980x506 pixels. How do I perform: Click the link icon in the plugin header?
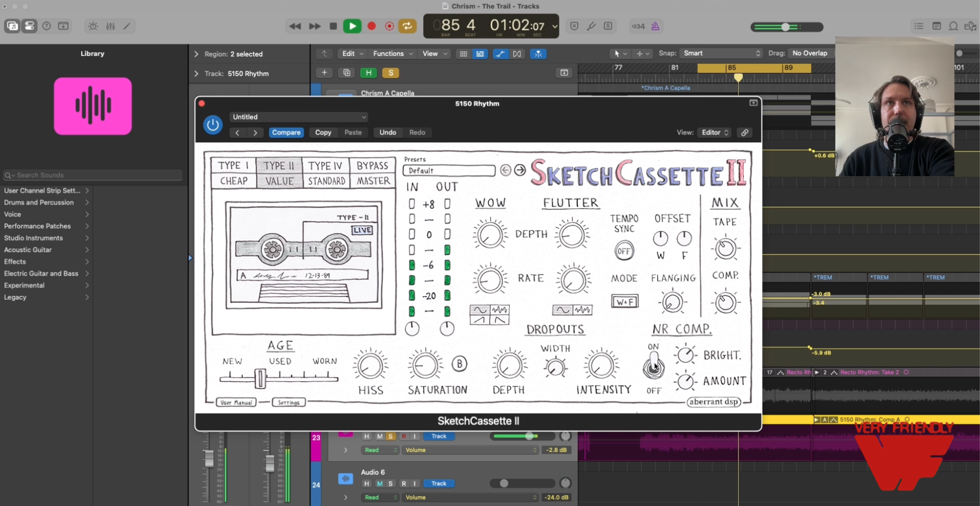(x=744, y=132)
